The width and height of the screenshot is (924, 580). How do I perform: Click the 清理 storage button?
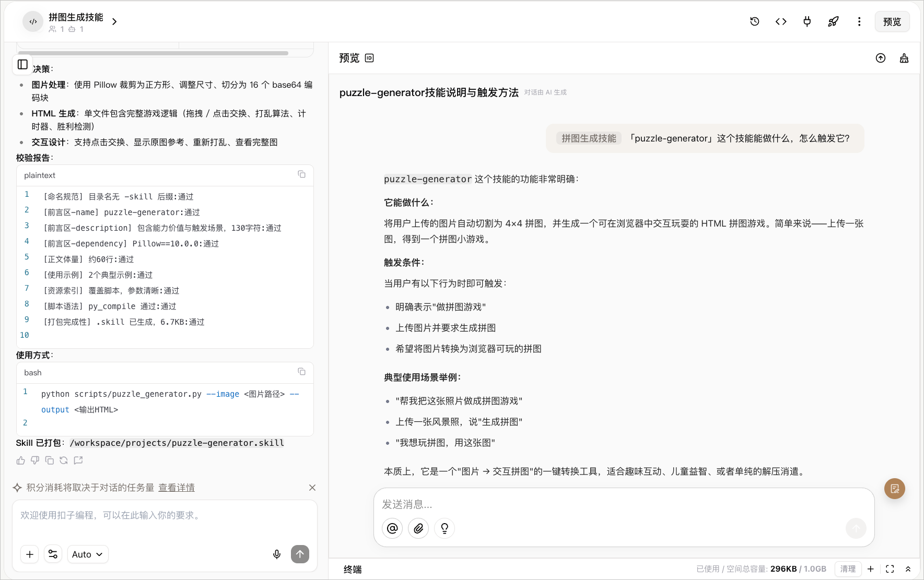[848, 569]
